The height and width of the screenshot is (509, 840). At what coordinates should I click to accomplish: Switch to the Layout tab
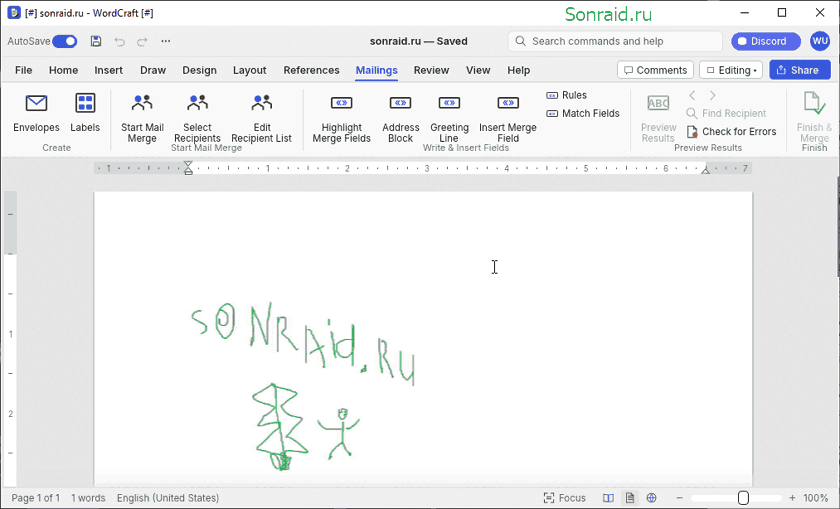click(x=250, y=70)
